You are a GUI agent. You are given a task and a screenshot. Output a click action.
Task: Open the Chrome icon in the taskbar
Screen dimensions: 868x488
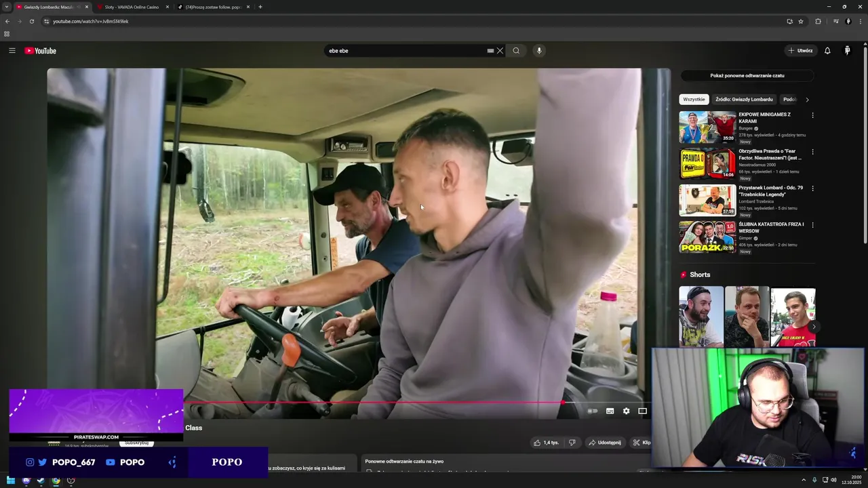pyautogui.click(x=56, y=481)
